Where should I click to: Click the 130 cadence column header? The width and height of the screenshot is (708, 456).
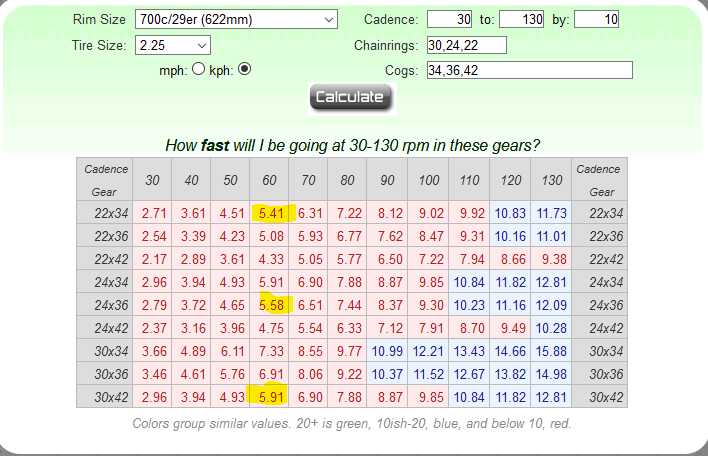pos(551,180)
